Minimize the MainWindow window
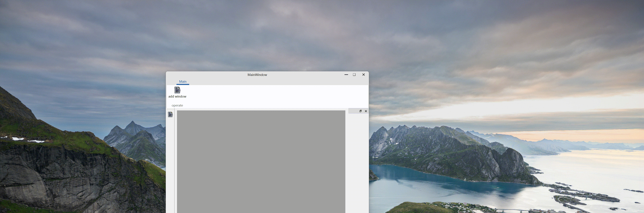The width and height of the screenshot is (644, 213). [346, 75]
